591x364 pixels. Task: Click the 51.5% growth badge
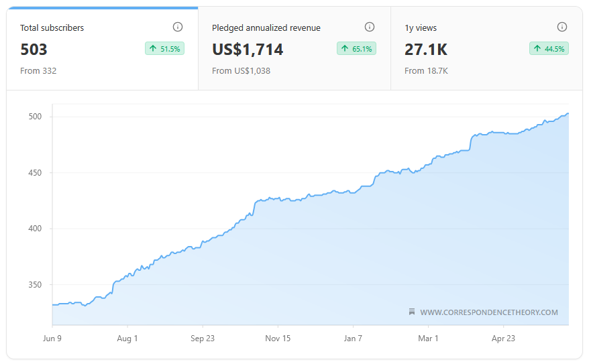[165, 49]
